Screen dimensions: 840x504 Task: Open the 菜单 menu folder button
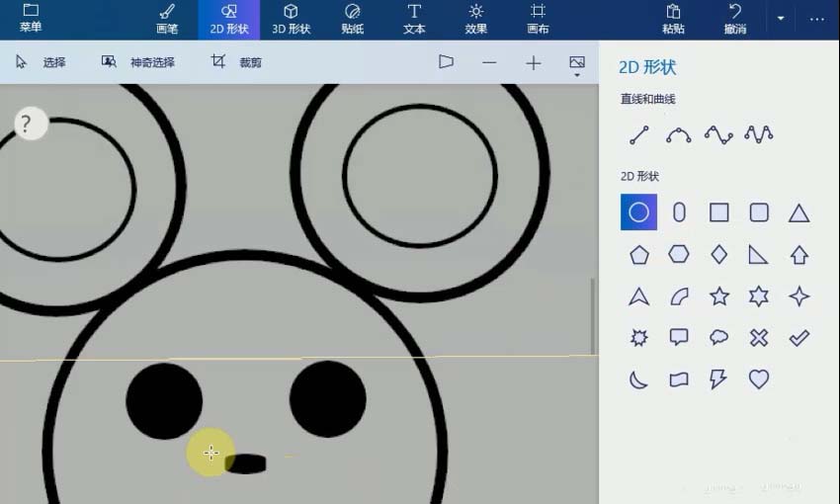31,19
